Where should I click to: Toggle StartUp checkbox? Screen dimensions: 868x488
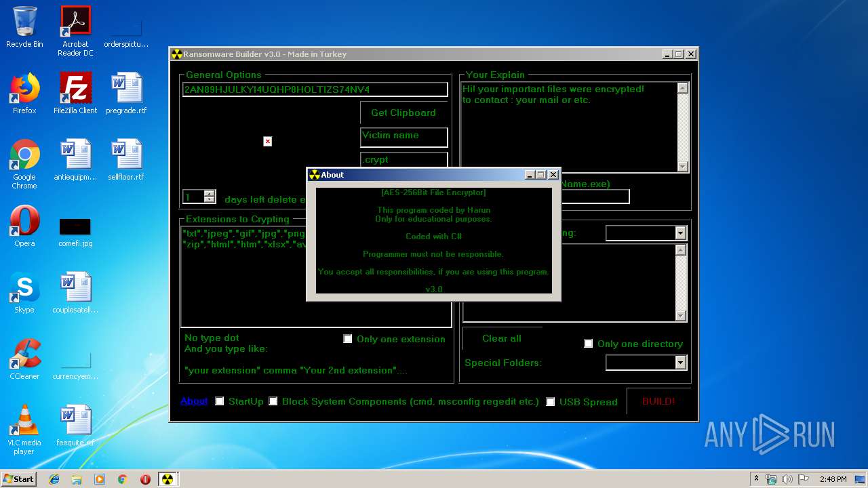pyautogui.click(x=220, y=401)
